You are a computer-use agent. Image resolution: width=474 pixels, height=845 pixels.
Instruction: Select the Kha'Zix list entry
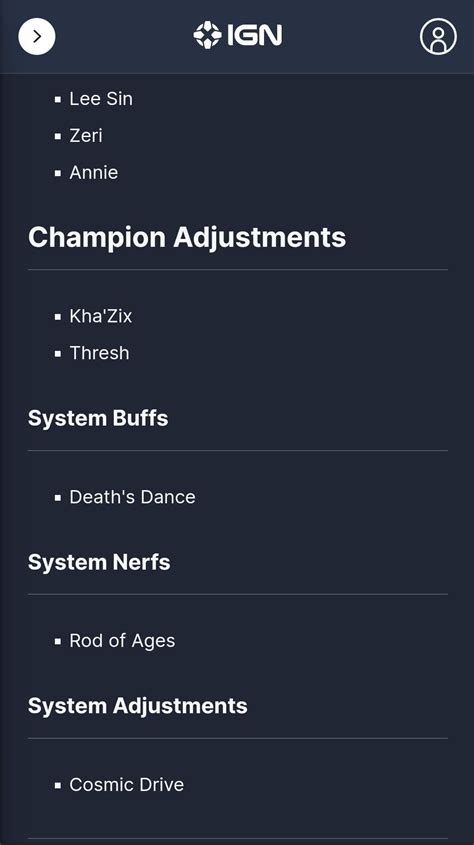(101, 316)
